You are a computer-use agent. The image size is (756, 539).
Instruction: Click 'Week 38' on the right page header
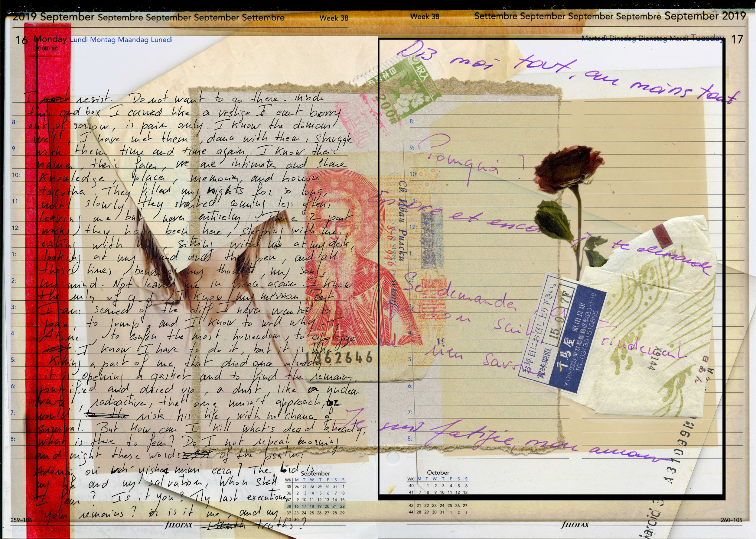(425, 16)
